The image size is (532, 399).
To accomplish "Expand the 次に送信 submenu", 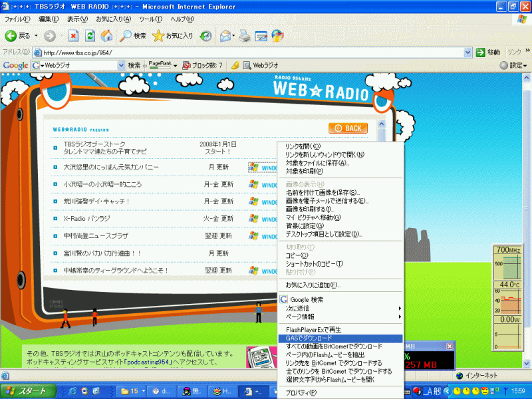I will 340,308.
